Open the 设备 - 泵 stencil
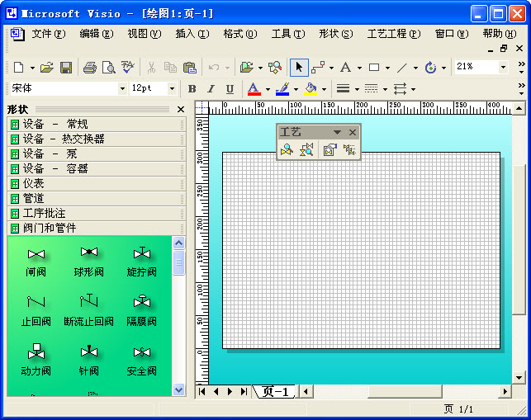531x420 pixels. coord(97,154)
